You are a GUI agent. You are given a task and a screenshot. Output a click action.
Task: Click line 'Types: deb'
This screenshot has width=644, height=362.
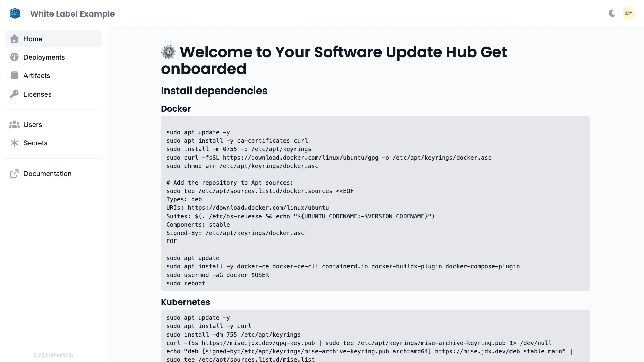click(184, 199)
